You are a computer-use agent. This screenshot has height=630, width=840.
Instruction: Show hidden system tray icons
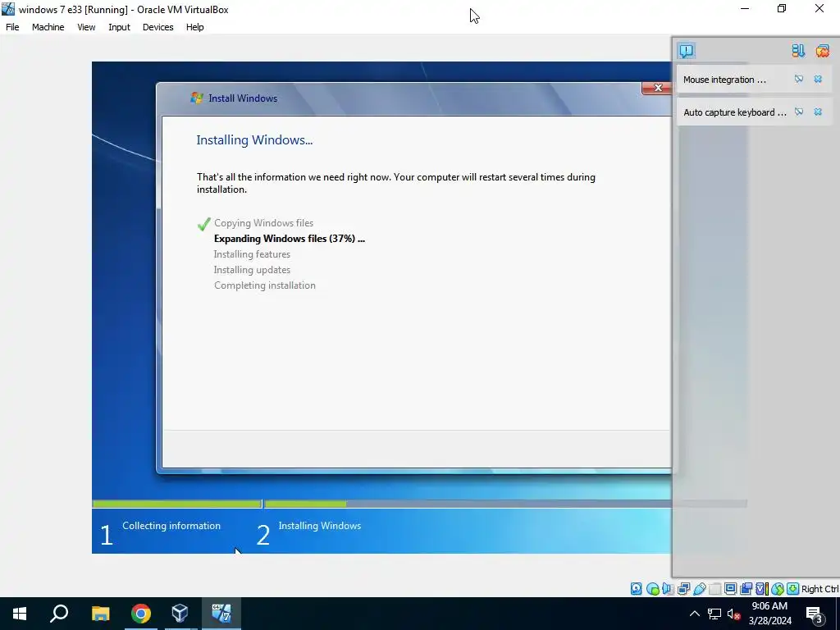(x=694, y=614)
